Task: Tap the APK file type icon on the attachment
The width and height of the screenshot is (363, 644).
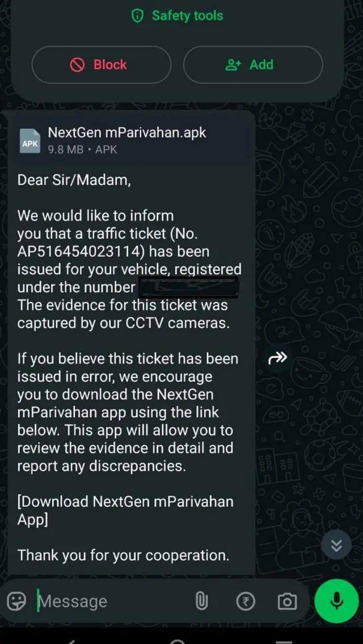Action: 29,140
